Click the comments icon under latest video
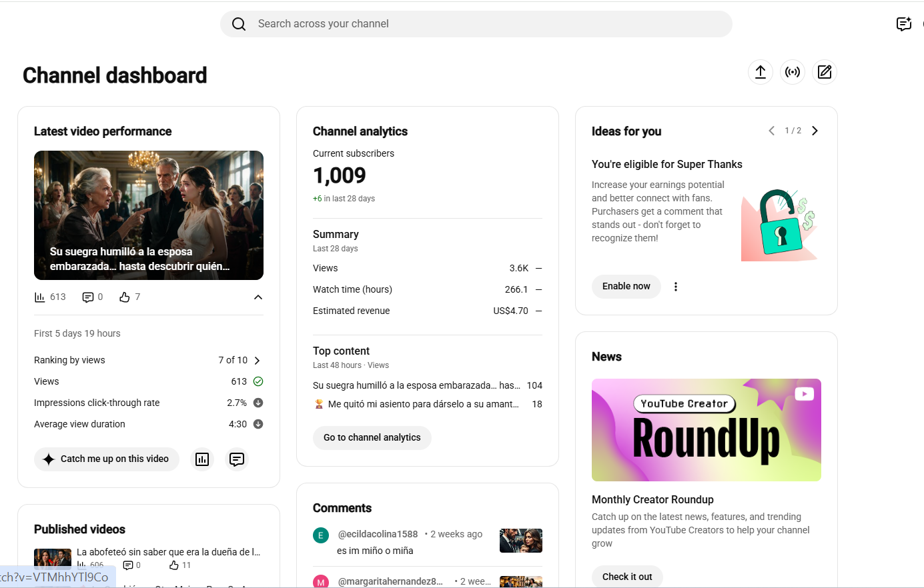Screen dimensions: 924x588 (87, 297)
